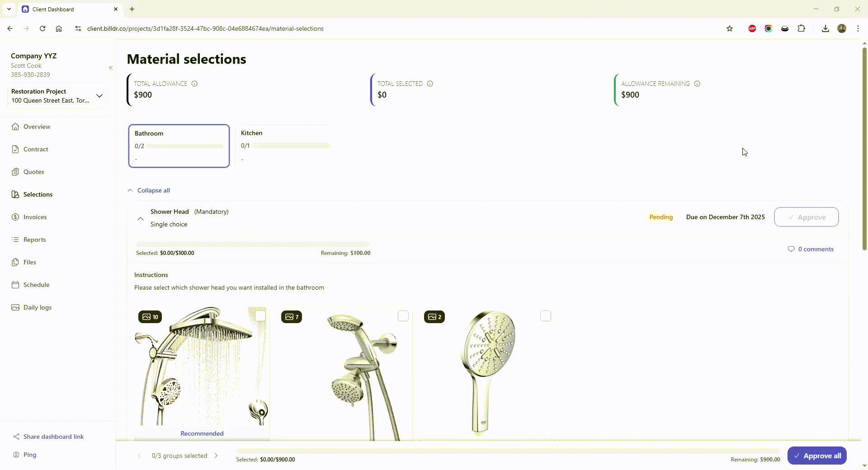Open the 7-image gallery badge
Screen dimensions: 868x470
(292, 317)
